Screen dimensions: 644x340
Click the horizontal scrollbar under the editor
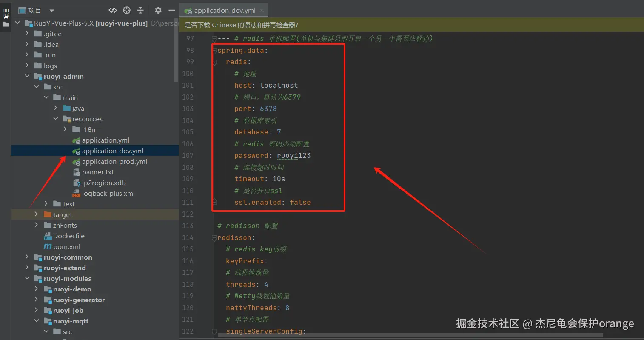click(x=410, y=335)
